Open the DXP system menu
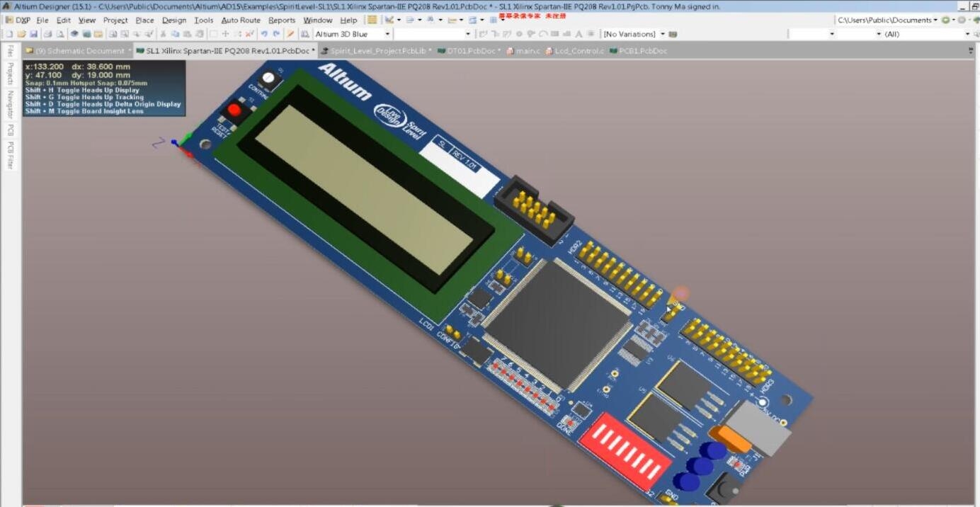This screenshot has width=980, height=507. click(x=18, y=20)
